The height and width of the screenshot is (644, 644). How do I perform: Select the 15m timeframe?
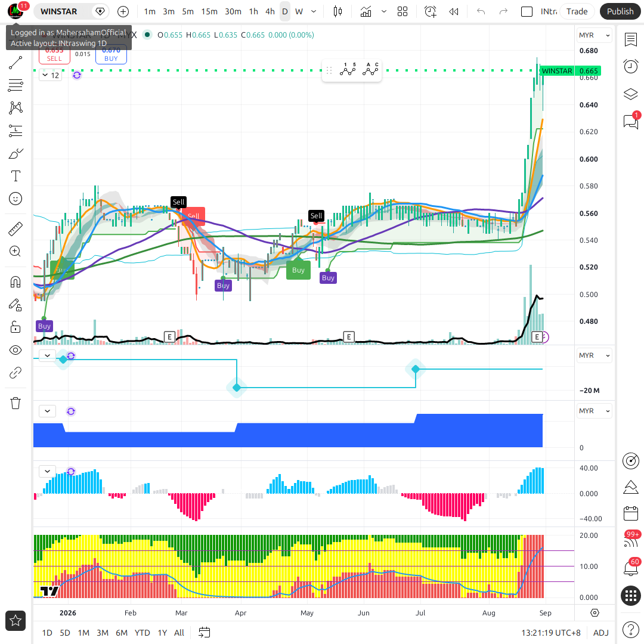[209, 11]
